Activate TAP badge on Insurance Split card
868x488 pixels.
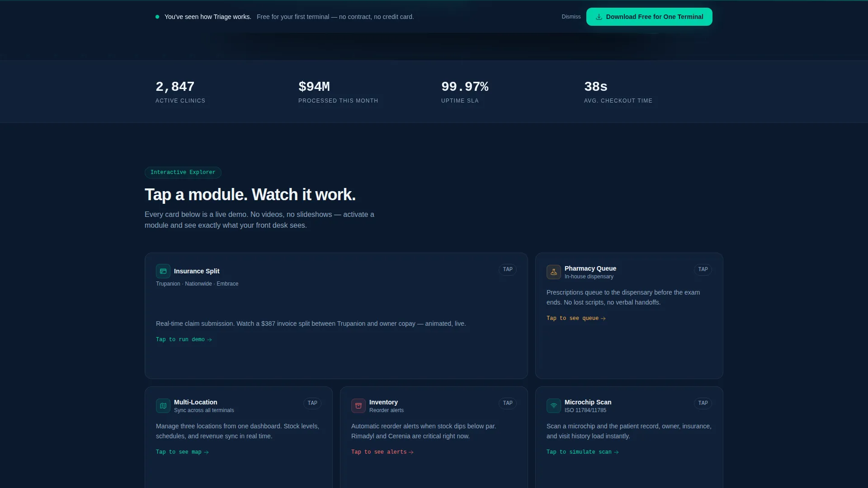click(x=508, y=269)
